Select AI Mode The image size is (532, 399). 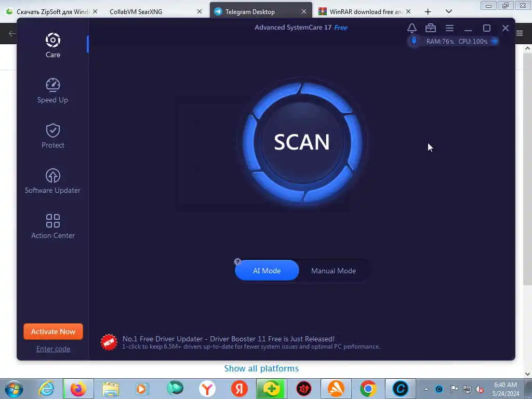click(267, 270)
